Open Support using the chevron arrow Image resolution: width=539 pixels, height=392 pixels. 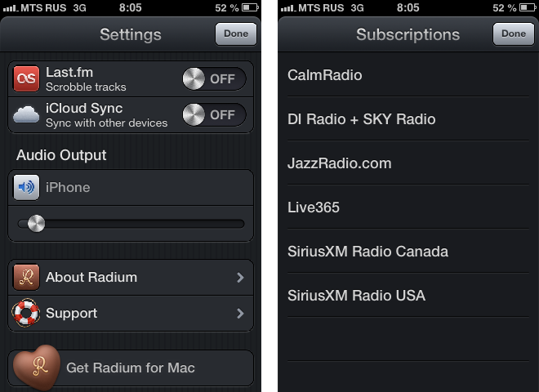pyautogui.click(x=240, y=314)
